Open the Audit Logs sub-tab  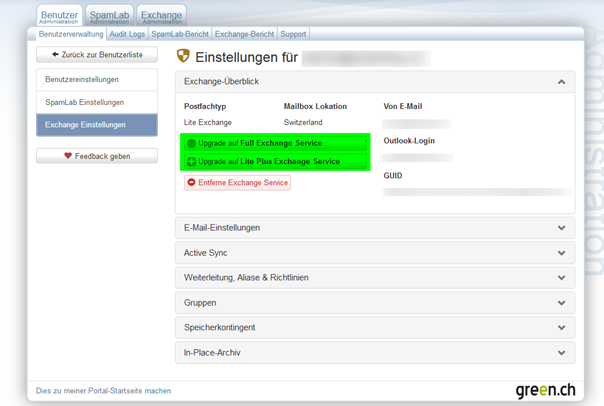click(126, 34)
